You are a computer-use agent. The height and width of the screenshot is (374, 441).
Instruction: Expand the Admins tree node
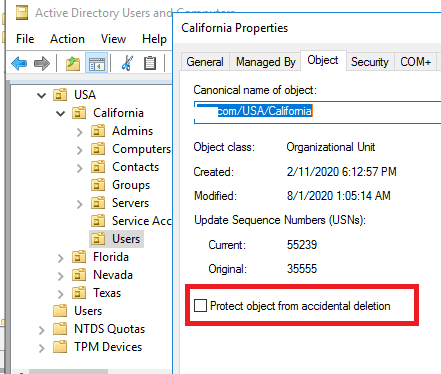coord(79,132)
